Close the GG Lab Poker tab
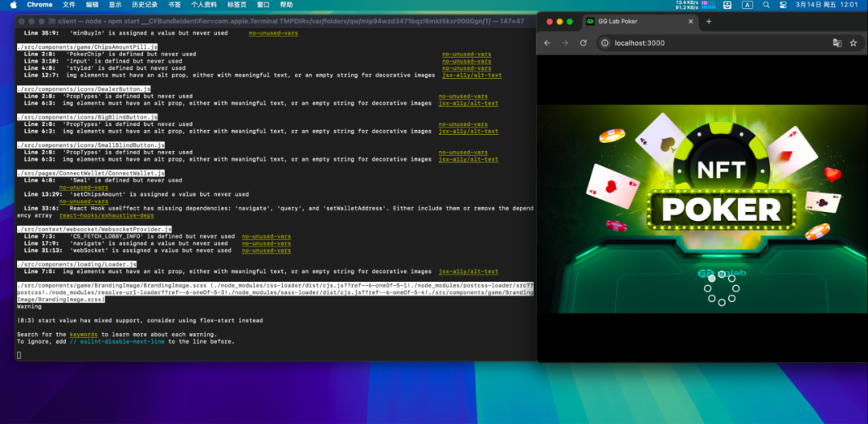 pos(690,22)
